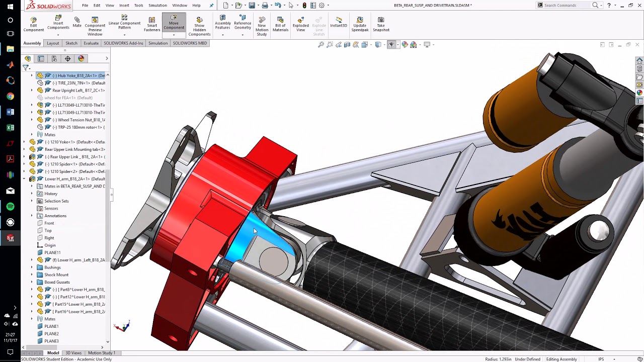Click Update Speedpak
This screenshot has height=362, width=644.
tap(360, 24)
